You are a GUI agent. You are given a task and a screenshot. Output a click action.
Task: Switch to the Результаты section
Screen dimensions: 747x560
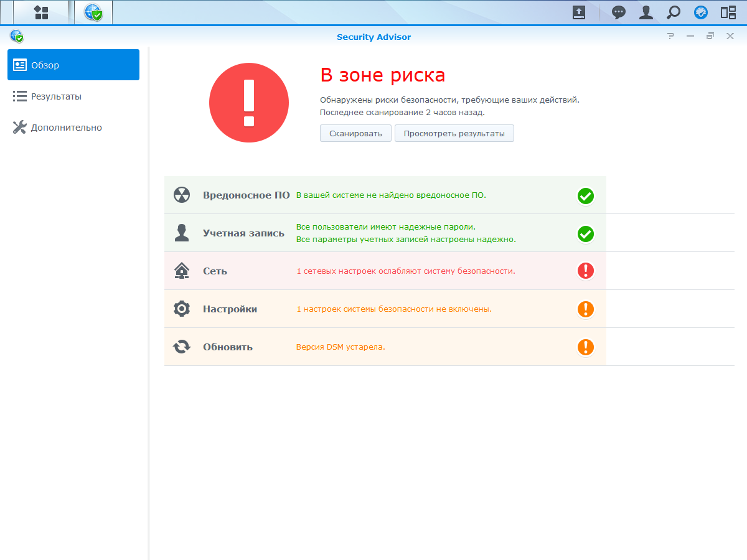point(56,96)
